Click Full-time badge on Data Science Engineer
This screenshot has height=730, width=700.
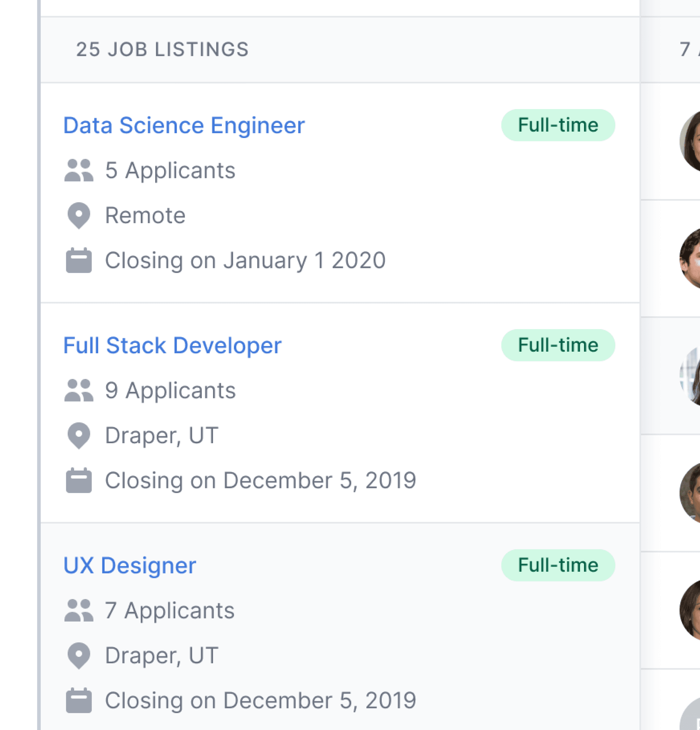pos(558,125)
